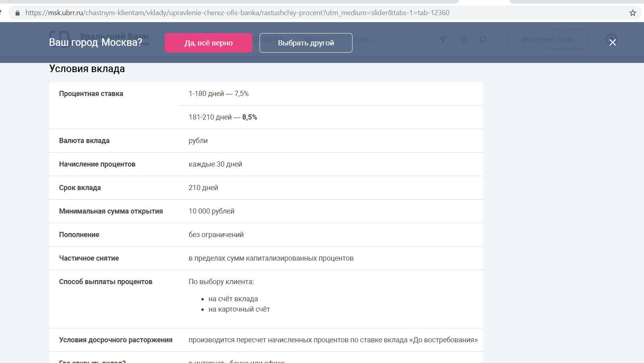Click the search magnifier icon in header
644x363 pixels.
[x=483, y=39]
